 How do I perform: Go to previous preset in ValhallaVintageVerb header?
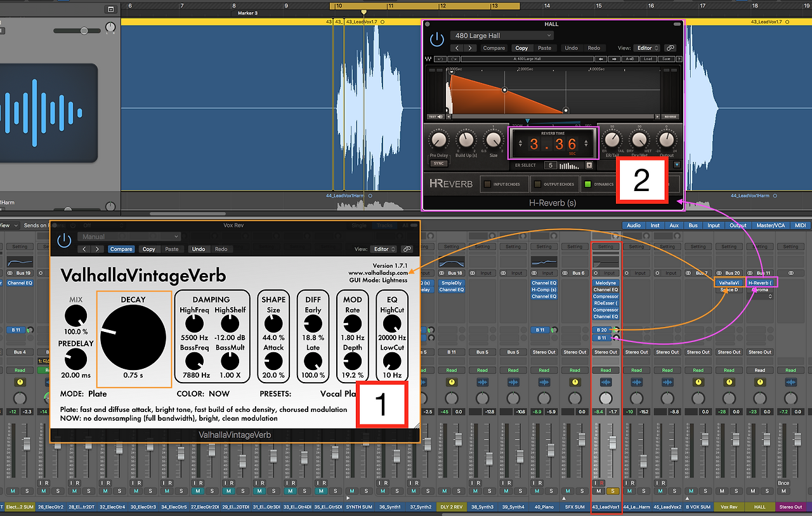84,249
